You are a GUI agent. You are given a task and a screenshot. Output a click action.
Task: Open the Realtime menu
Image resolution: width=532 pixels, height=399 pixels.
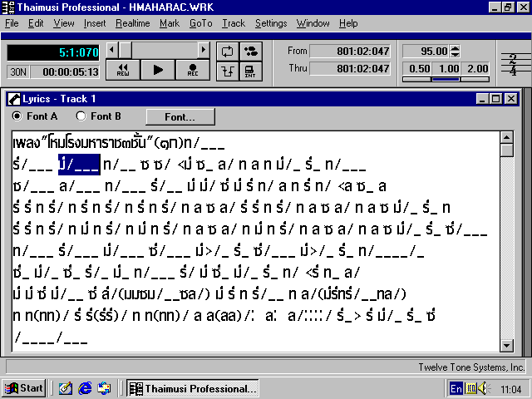[x=133, y=23]
